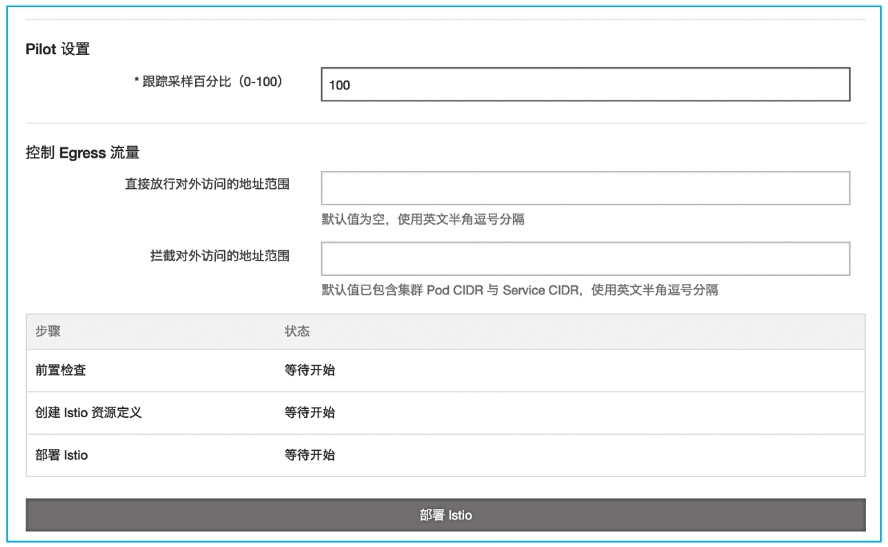This screenshot has height=547, width=888.
Task: Click the 步骤 column header
Action: pyautogui.click(x=48, y=331)
